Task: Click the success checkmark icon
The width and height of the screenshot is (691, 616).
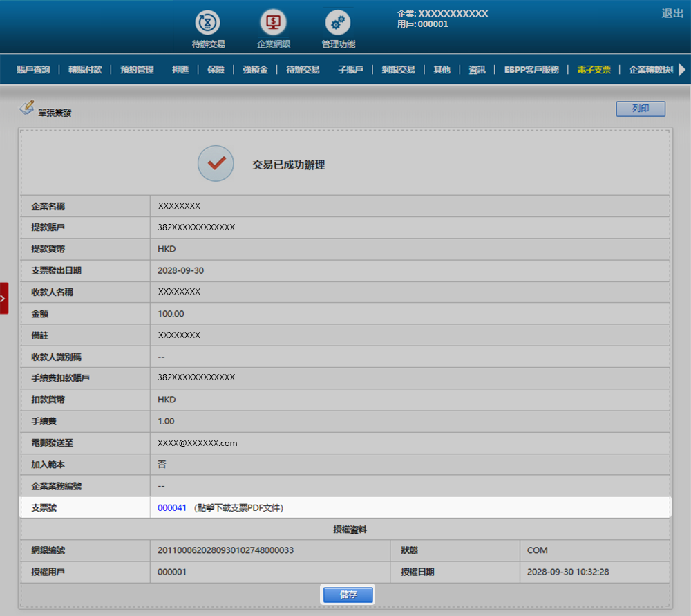Action: pyautogui.click(x=216, y=164)
